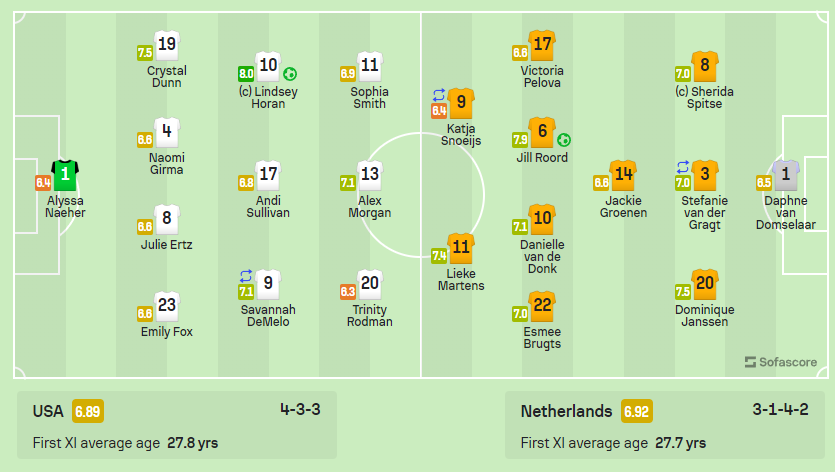835x472 pixels.
Task: Open Alex Morgan's player name link
Action: pyautogui.click(x=370, y=207)
